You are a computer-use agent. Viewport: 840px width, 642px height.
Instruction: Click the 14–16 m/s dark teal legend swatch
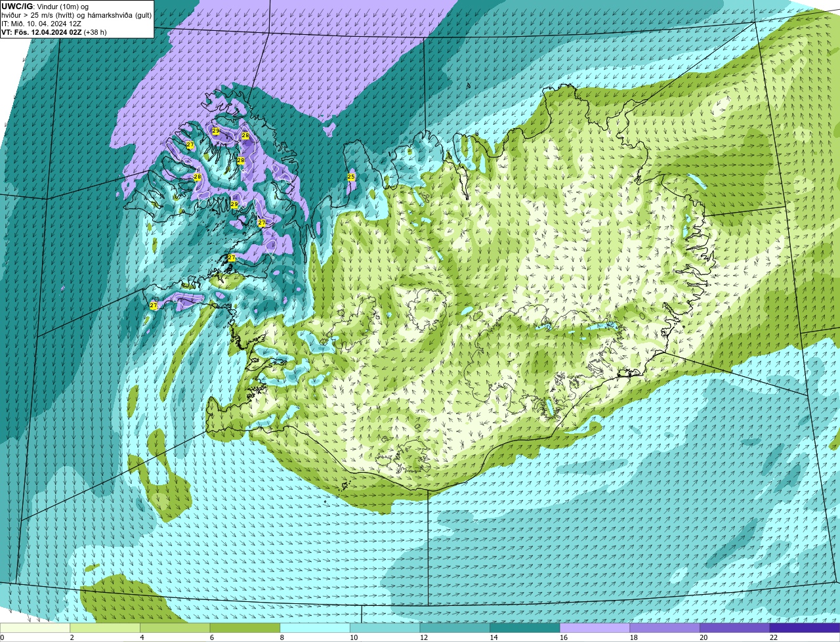click(x=525, y=628)
